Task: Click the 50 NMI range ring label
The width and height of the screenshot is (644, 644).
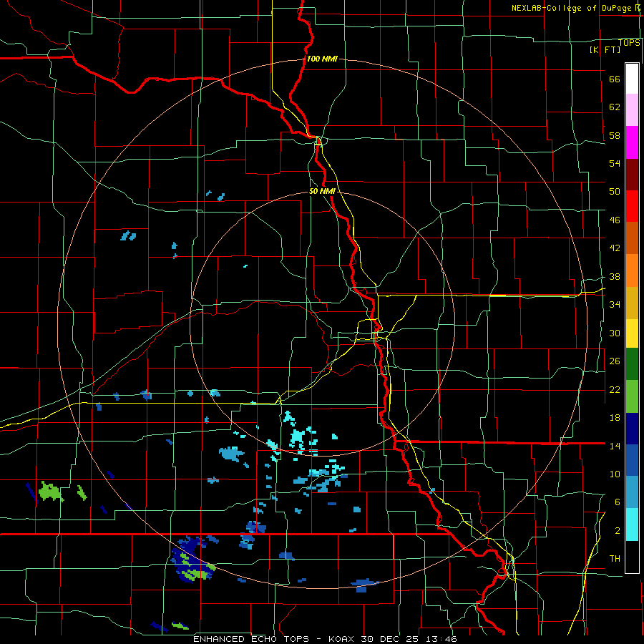Action: (322, 191)
